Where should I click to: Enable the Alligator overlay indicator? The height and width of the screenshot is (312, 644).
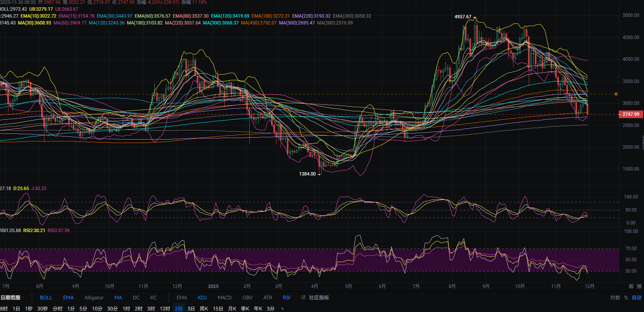click(x=94, y=297)
